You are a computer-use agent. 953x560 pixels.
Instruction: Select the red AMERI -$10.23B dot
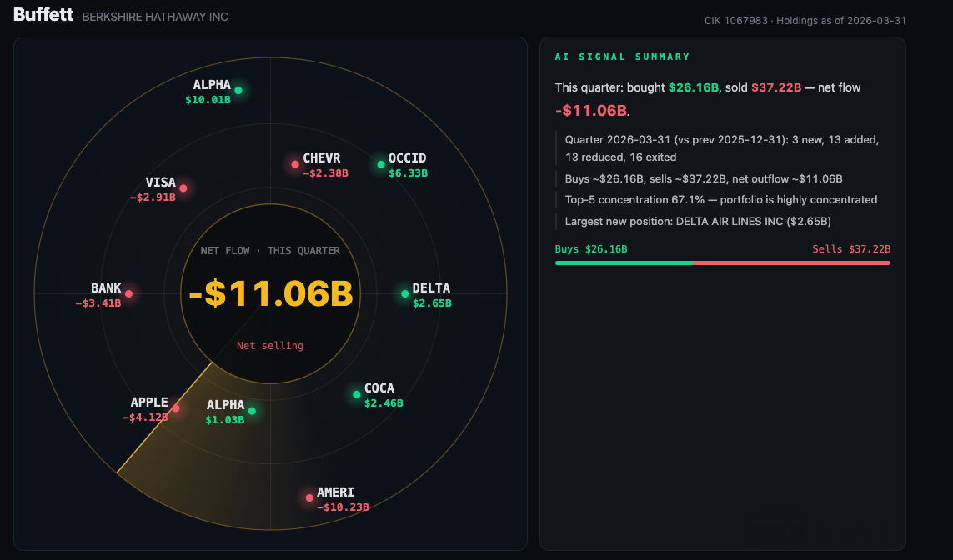coord(309,498)
